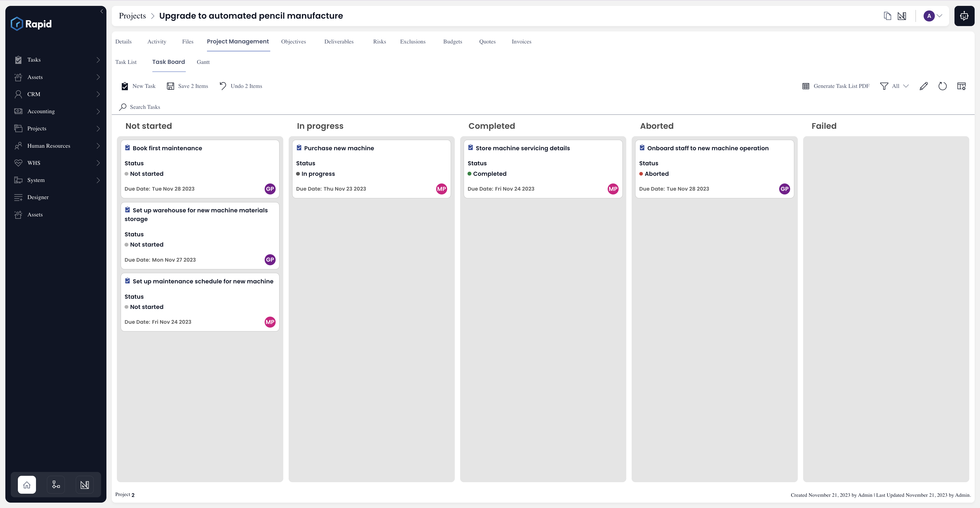The width and height of the screenshot is (980, 508).
Task: Click the task checkbox icon on Purchase new machine
Action: (299, 148)
